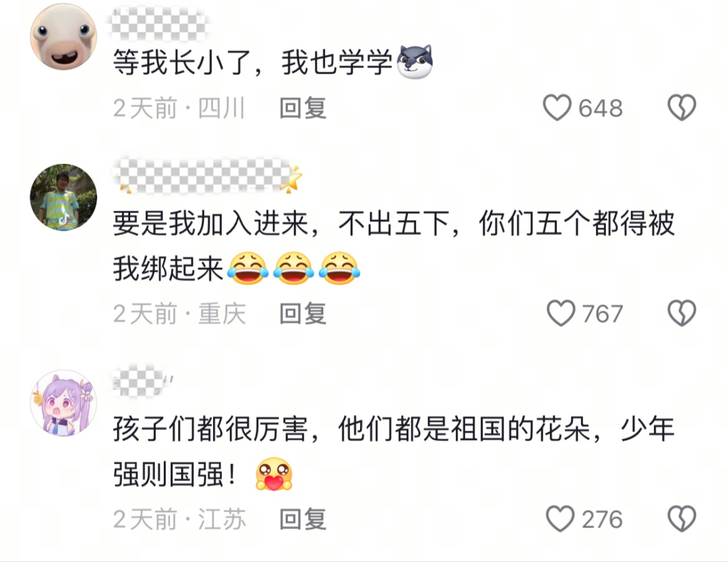This screenshot has width=728, height=562.
Task: Select the comment about 不出五下
Action: pyautogui.click(x=394, y=246)
